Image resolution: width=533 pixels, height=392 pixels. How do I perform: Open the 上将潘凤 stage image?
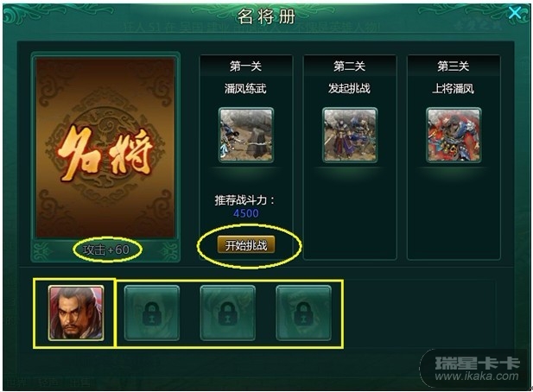(454, 135)
